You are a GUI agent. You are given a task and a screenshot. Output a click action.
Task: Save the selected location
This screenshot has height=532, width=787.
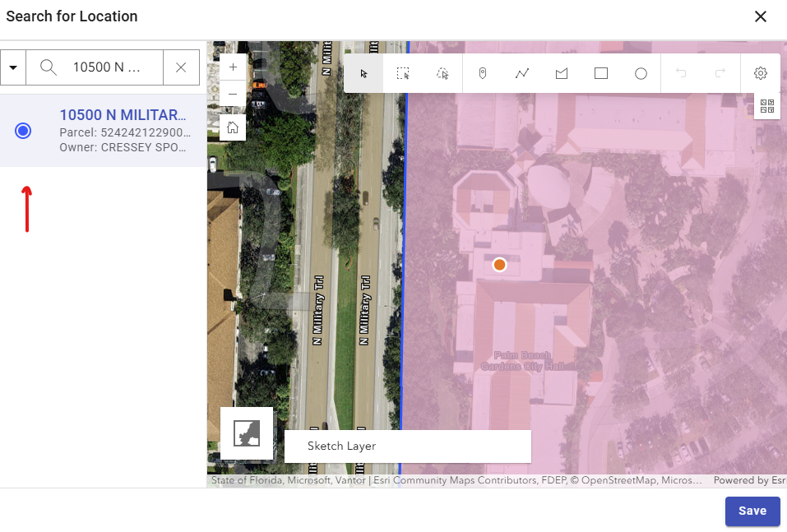coord(752,511)
